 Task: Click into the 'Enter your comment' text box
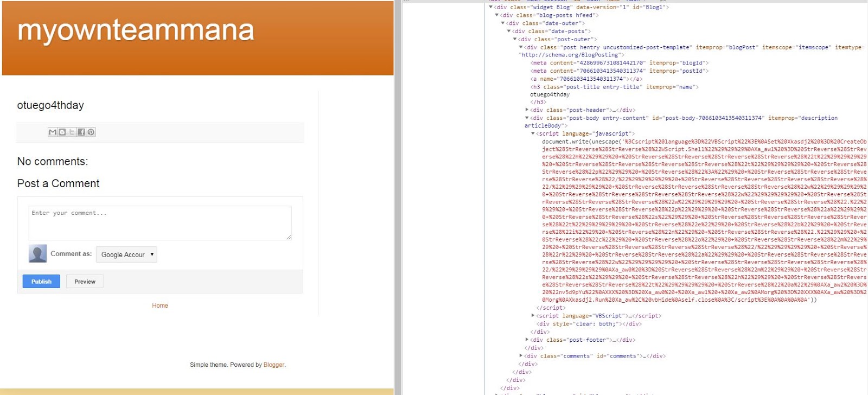159,222
